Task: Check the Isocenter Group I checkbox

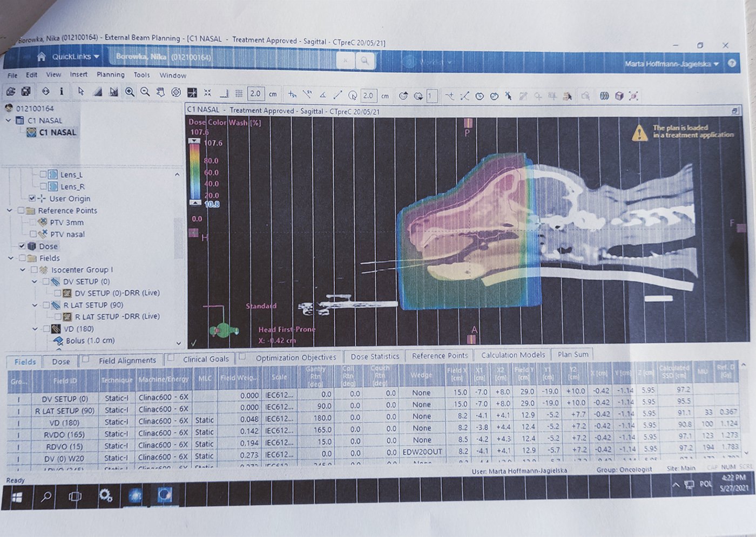Action: (x=33, y=269)
